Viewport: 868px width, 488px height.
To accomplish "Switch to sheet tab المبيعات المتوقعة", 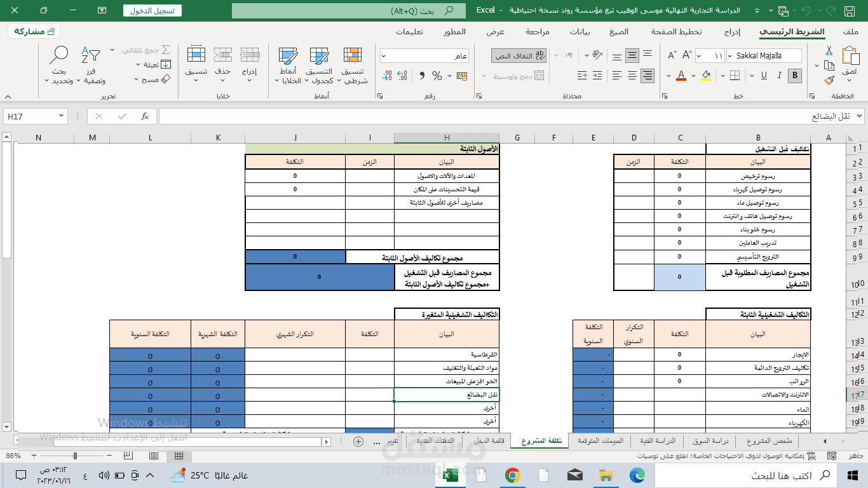I will pyautogui.click(x=600, y=441).
